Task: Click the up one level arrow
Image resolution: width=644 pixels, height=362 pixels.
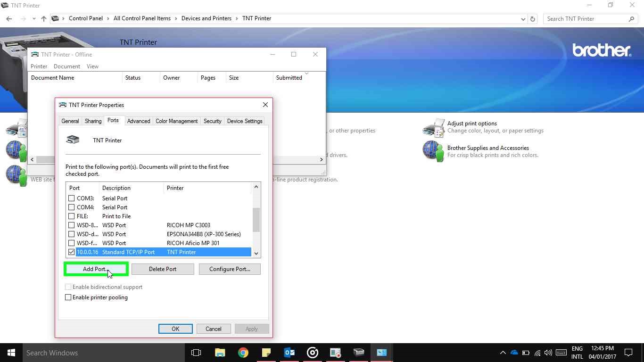Action: click(43, 19)
